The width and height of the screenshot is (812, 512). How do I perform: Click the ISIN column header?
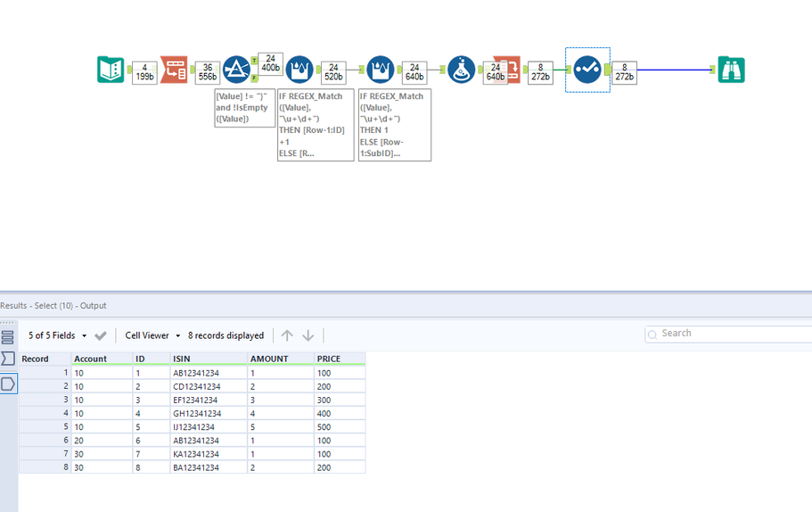[x=209, y=359]
